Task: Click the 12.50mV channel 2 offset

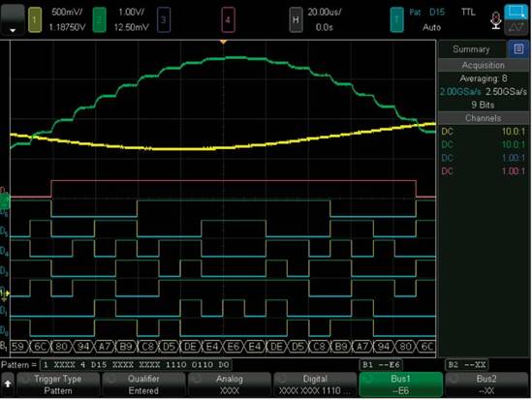Action: [131, 27]
